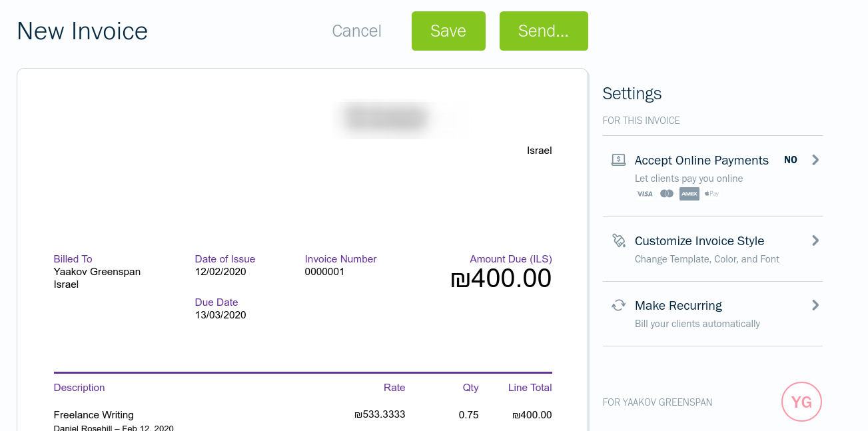This screenshot has width=868, height=431.
Task: Edit the Due Date value
Action: [x=220, y=315]
